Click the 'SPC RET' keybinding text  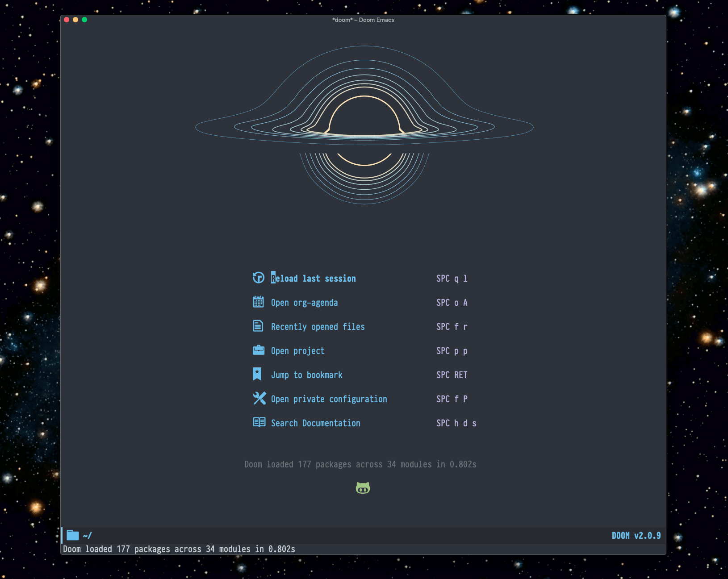(452, 375)
